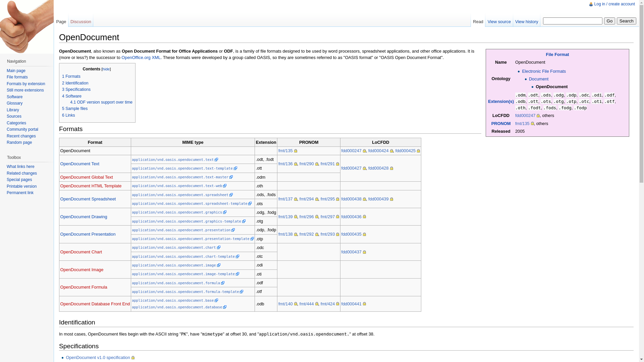The height and width of the screenshot is (362, 644).
Task: Open fdd000428 LoCFDD link
Action: click(378, 168)
